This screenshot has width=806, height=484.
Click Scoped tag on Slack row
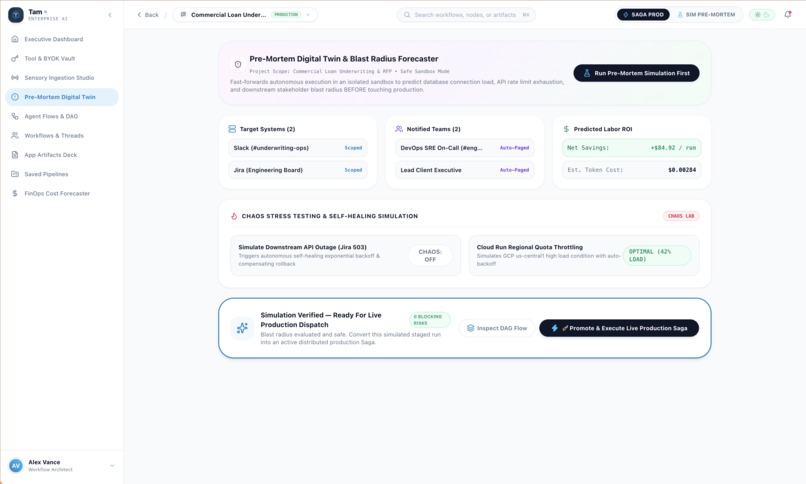click(353, 148)
